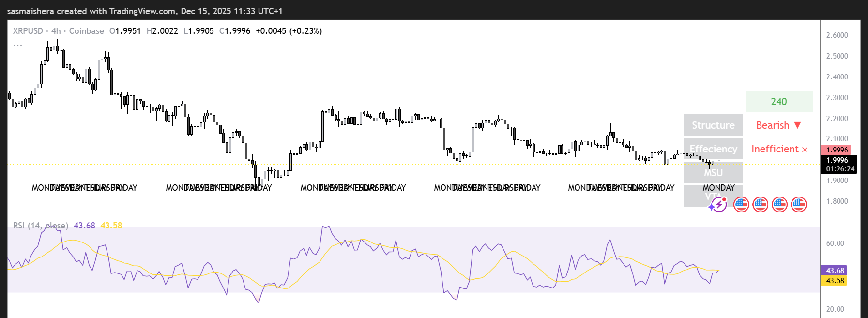Click the TradingView.com text in header caption
This screenshot has height=318, width=868.
(142, 11)
